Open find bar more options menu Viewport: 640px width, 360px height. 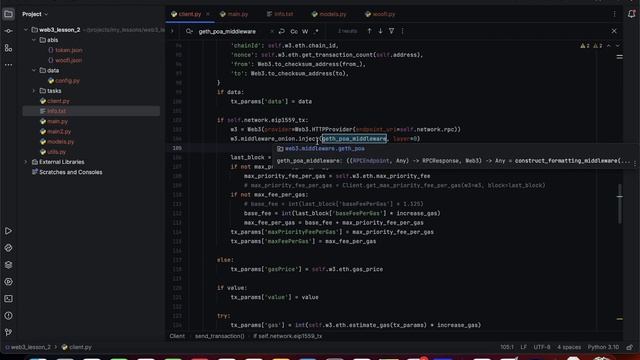point(402,31)
